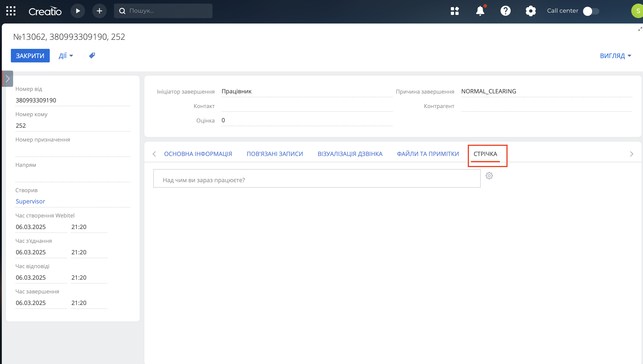Screen dimensions: 643x364
Task: Click Час завершення time 21:20
Action: click(x=89, y=303)
